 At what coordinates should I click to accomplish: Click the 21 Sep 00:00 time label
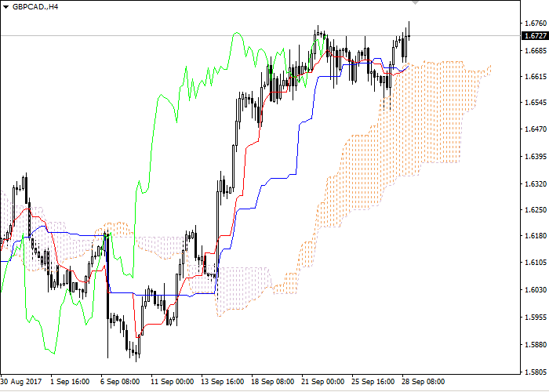pyautogui.click(x=322, y=382)
